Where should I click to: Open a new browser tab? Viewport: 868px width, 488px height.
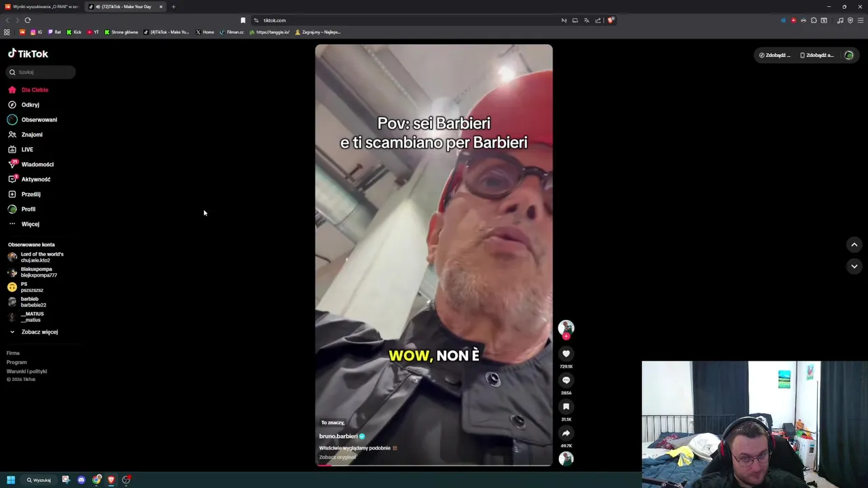173,7
